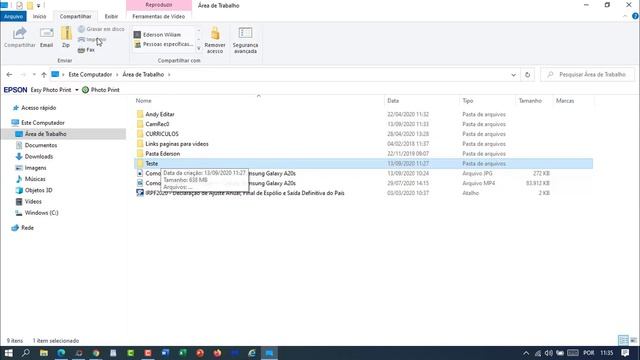Screen dimensions: 640x360
Task: Select the IRPF2020 shortcut file
Action: coord(244,193)
